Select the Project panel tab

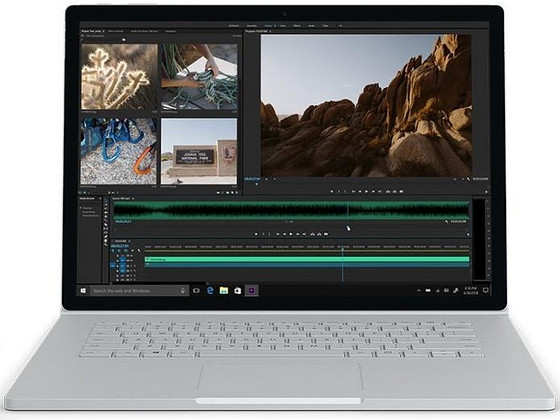(x=92, y=31)
